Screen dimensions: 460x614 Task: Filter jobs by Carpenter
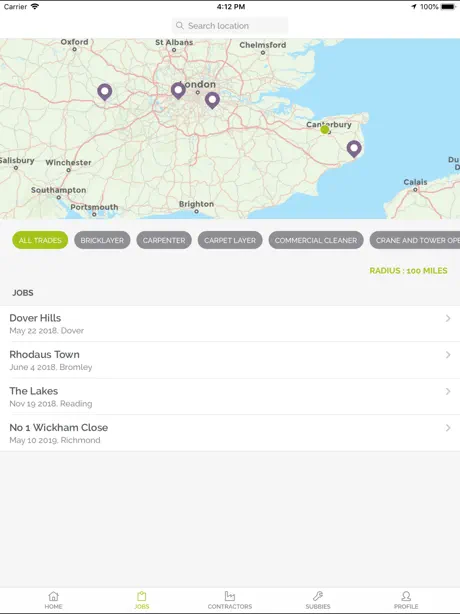(164, 240)
